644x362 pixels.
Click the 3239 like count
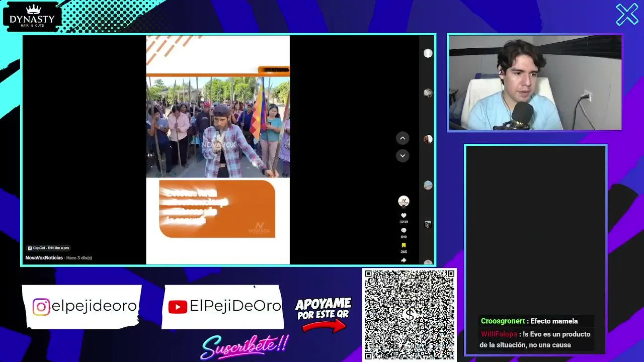tap(404, 222)
